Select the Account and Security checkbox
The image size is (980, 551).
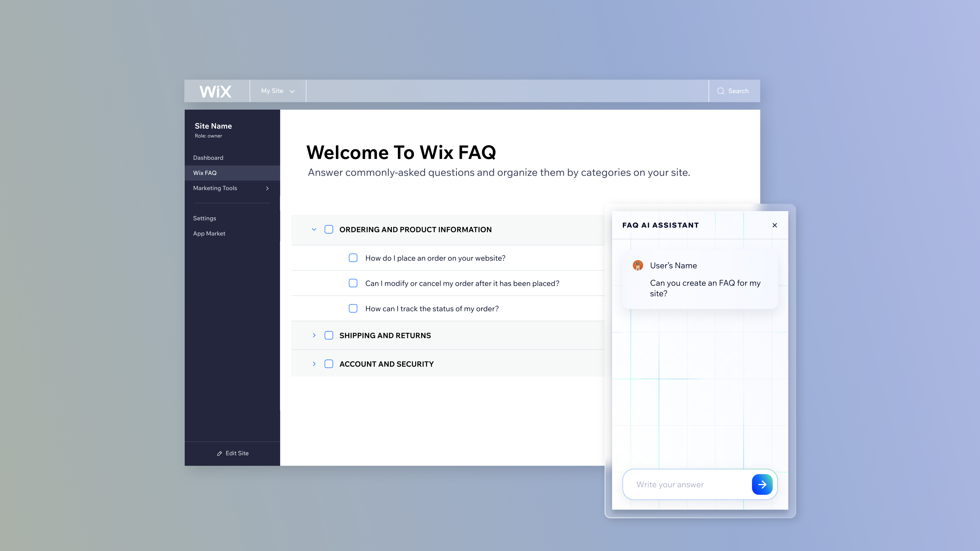coord(329,364)
